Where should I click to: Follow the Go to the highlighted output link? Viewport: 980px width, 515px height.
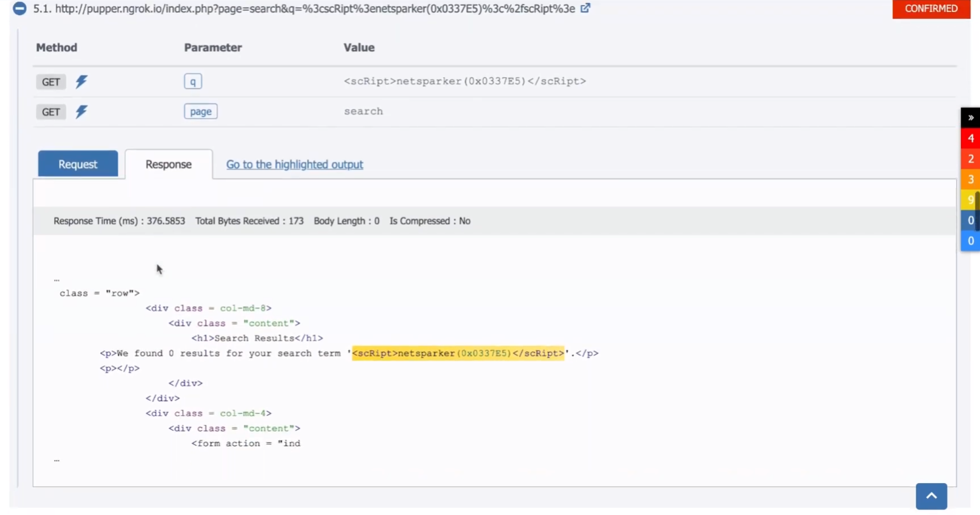[294, 164]
